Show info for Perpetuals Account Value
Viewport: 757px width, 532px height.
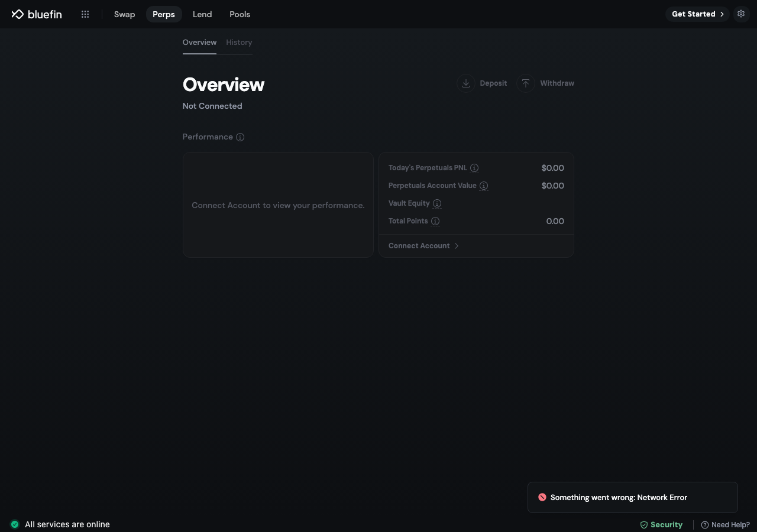(484, 186)
